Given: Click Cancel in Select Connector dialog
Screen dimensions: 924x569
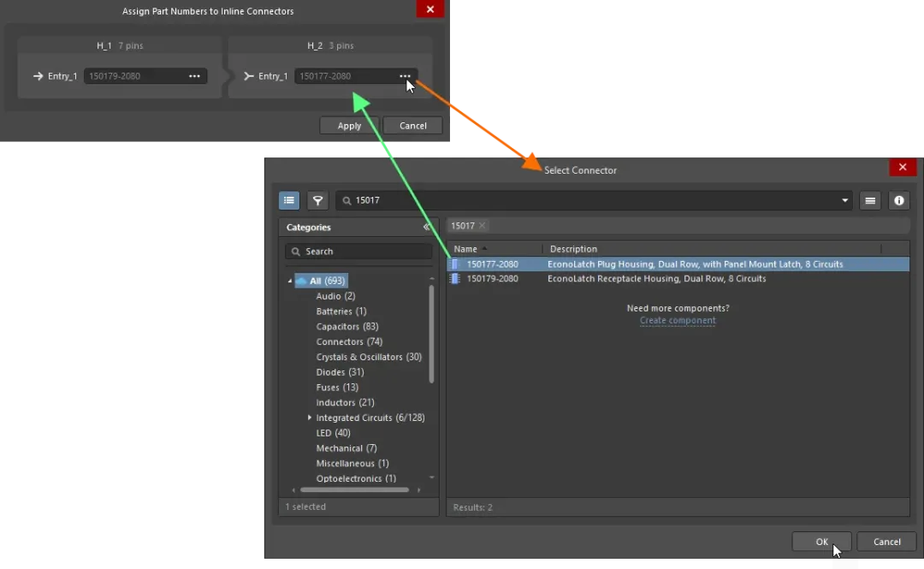Looking at the screenshot, I should pos(886,542).
